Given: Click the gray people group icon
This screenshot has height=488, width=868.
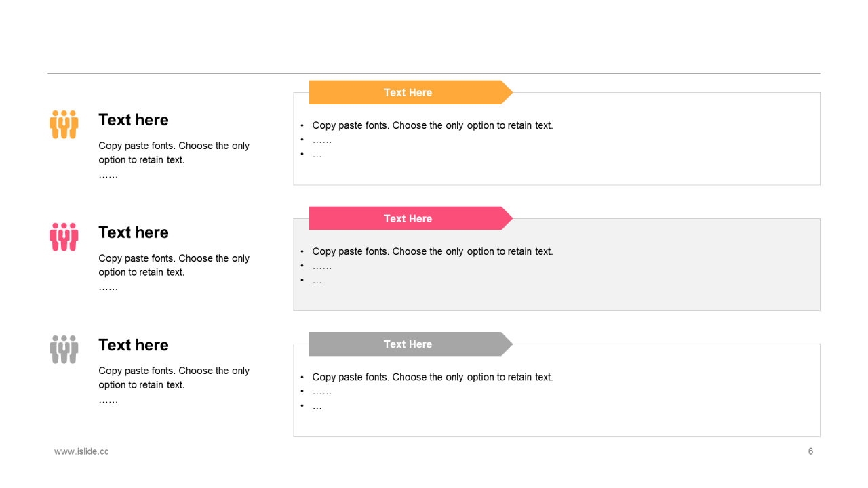Looking at the screenshot, I should [64, 350].
